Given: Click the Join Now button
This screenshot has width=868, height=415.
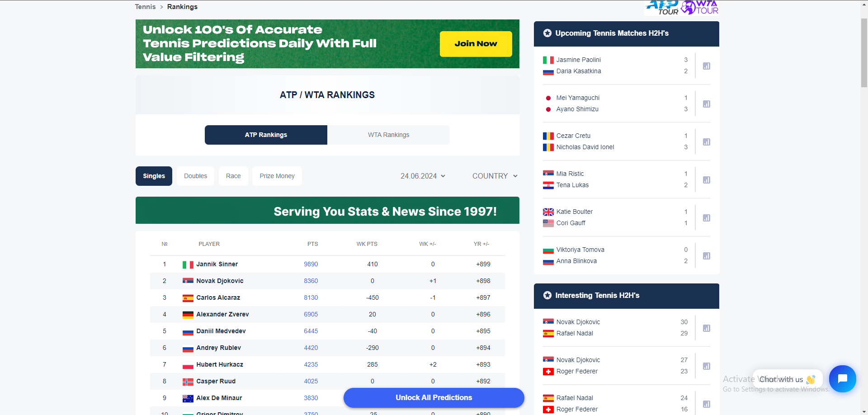Looking at the screenshot, I should (x=476, y=44).
